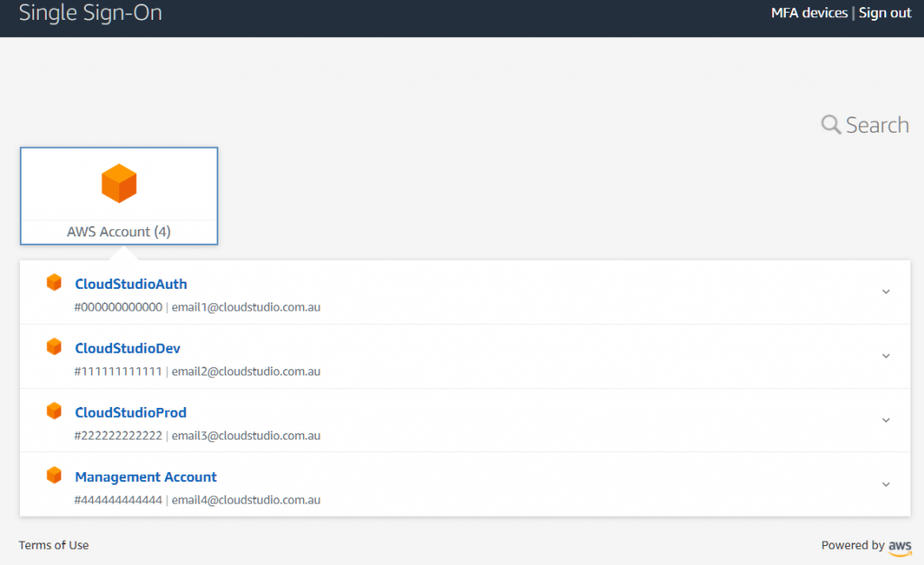The image size is (924, 565).
Task: Click account ID #111111111111
Action: pos(118,371)
